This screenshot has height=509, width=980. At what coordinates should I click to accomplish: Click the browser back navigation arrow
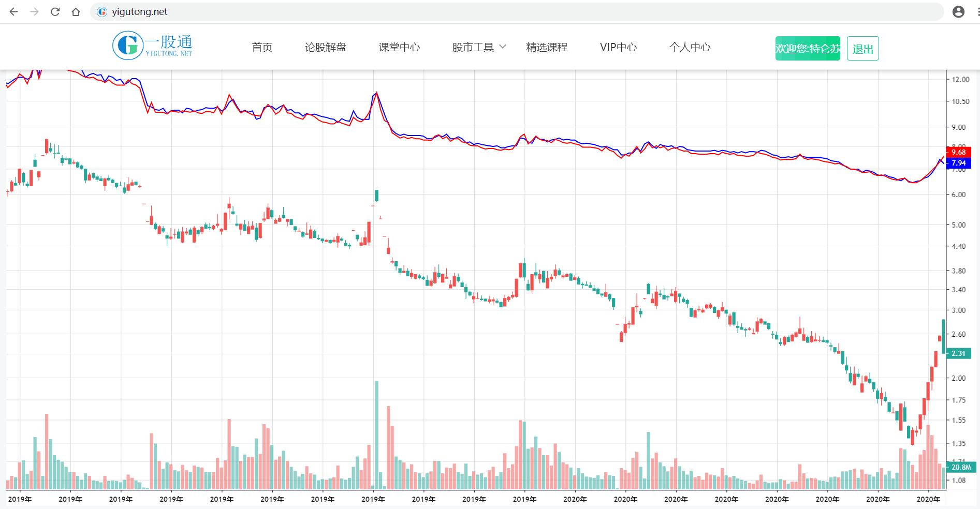[x=13, y=11]
